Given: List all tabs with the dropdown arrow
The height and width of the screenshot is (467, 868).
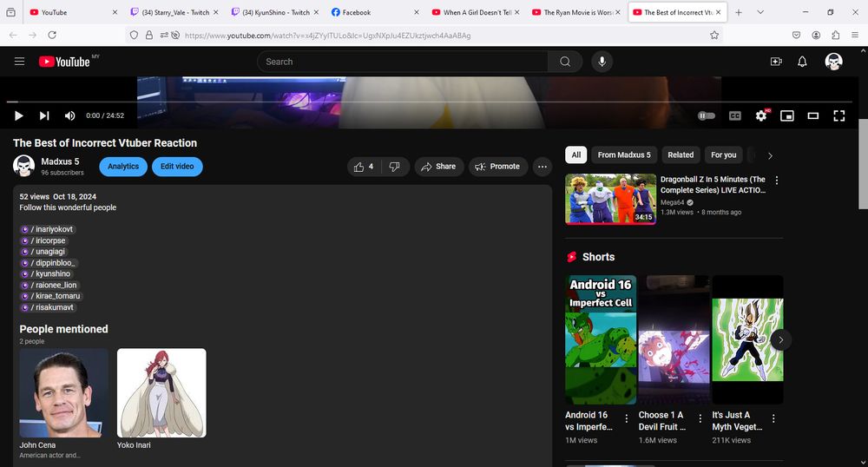Looking at the screenshot, I should click(x=760, y=12).
